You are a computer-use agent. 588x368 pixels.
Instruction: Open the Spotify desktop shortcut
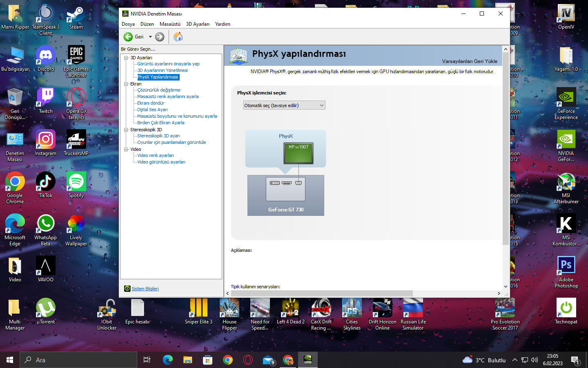pyautogui.click(x=76, y=185)
